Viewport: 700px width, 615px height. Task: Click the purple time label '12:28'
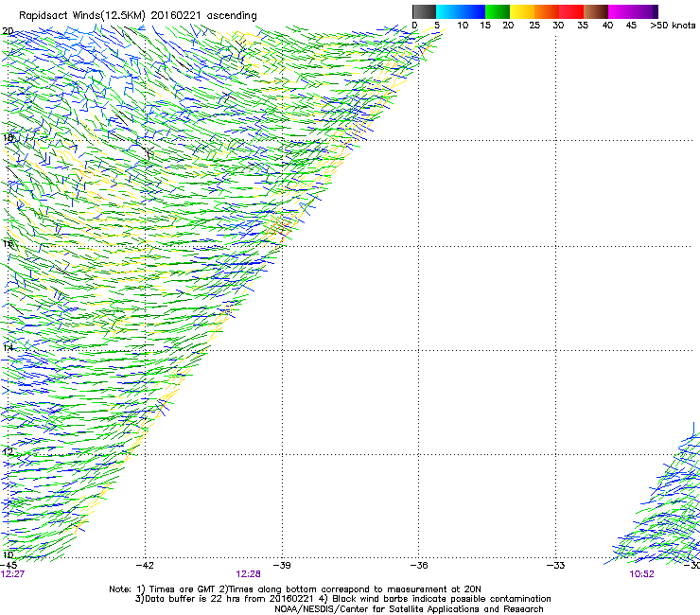[x=248, y=574]
